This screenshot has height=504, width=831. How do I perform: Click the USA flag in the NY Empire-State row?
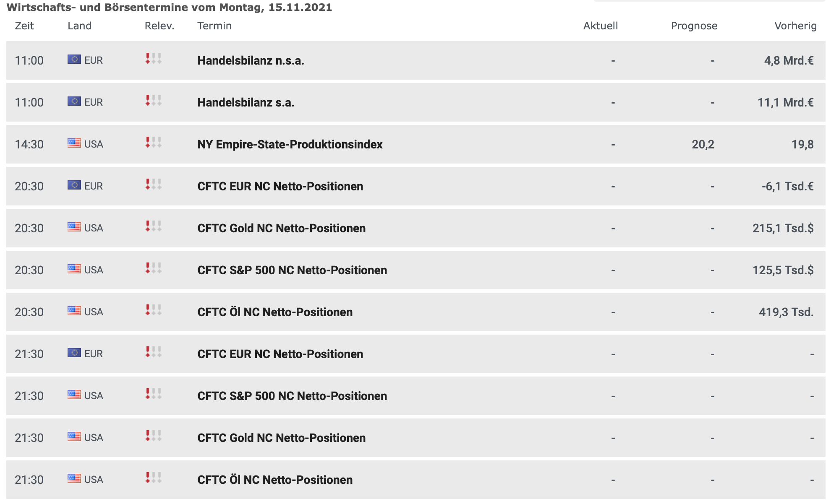pyautogui.click(x=74, y=143)
